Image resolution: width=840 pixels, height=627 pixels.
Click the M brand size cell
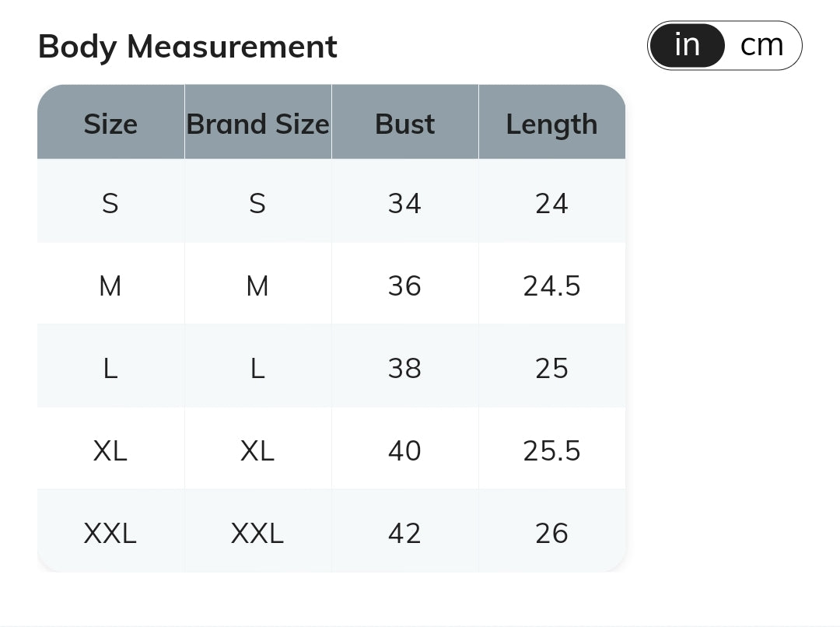tap(257, 286)
